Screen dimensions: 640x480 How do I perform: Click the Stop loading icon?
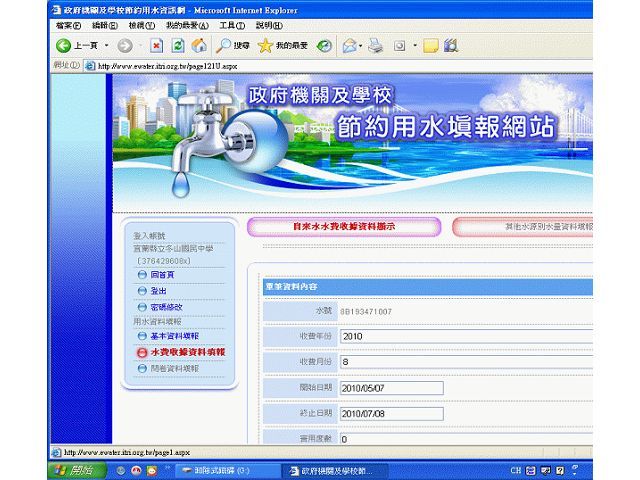point(157,46)
